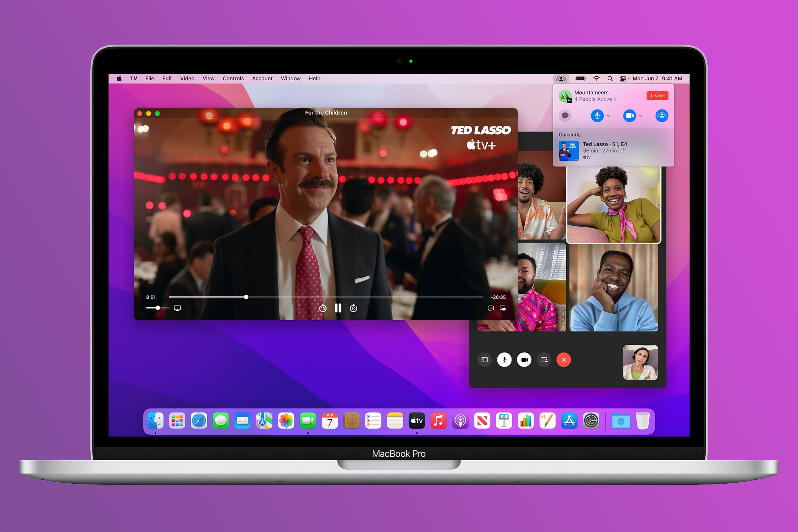Open the Controls menu

pyautogui.click(x=233, y=79)
